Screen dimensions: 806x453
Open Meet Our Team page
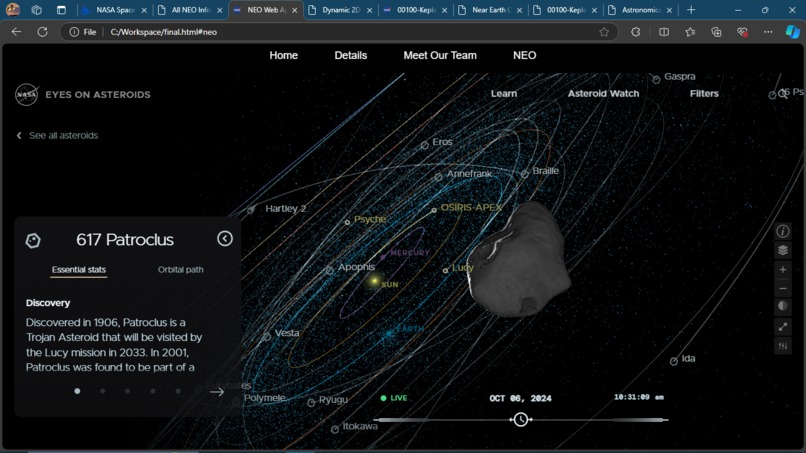pyautogui.click(x=440, y=56)
